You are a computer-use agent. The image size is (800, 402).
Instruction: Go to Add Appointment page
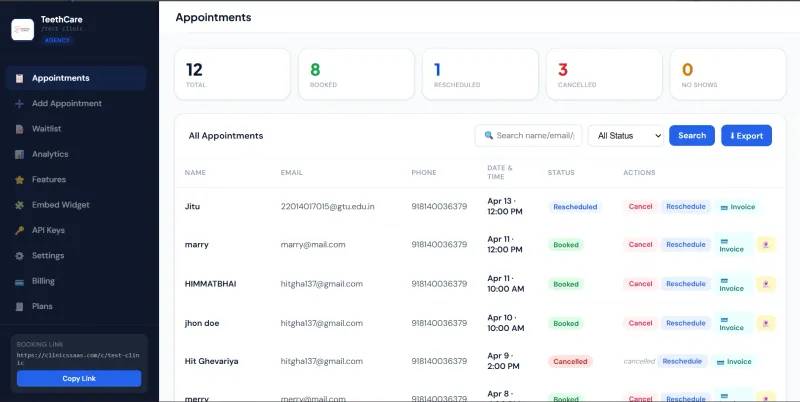77,104
